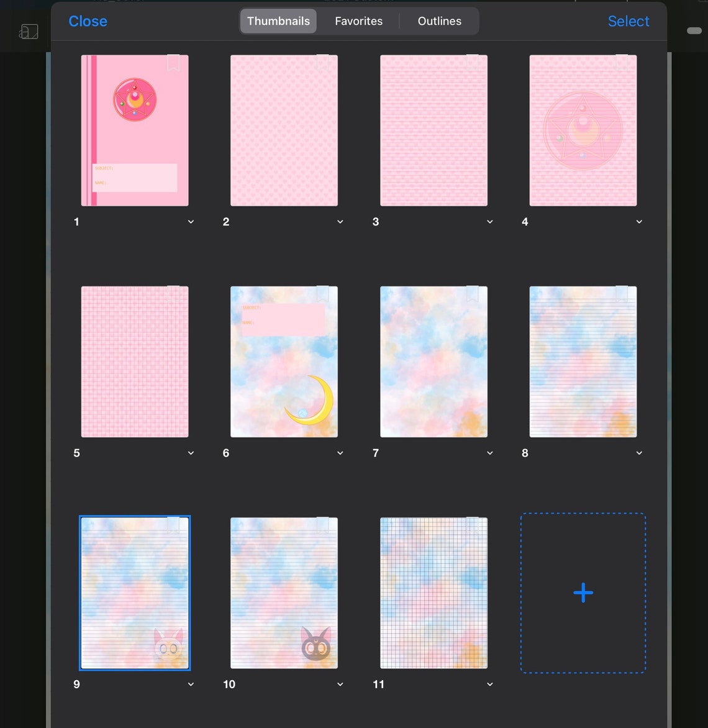
Task: Click the sidebar layout icon behind panel
Action: (x=29, y=32)
